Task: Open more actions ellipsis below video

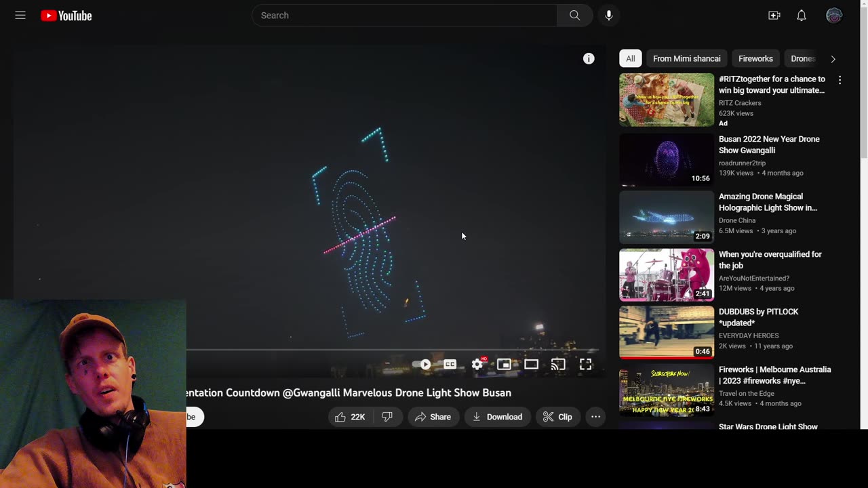Action: pos(595,417)
